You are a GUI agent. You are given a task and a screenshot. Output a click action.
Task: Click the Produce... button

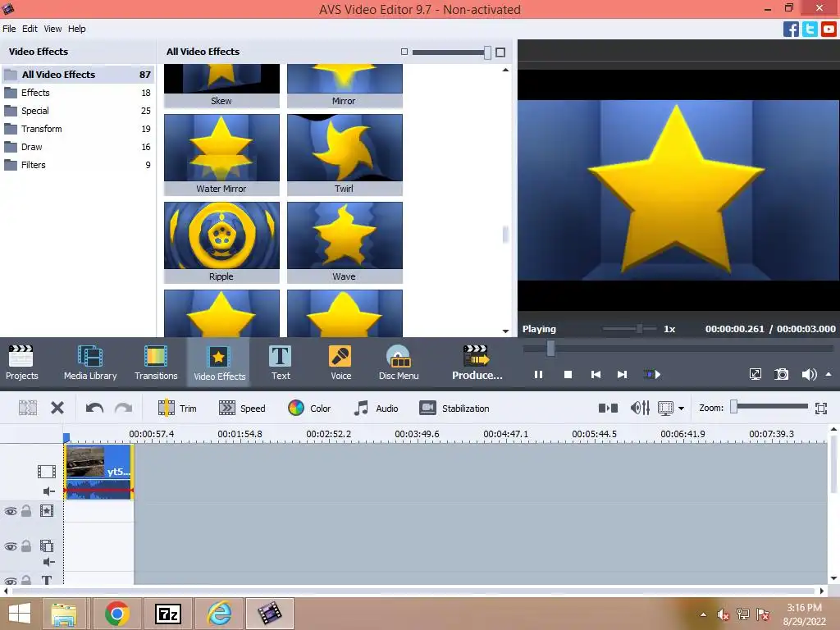point(477,363)
